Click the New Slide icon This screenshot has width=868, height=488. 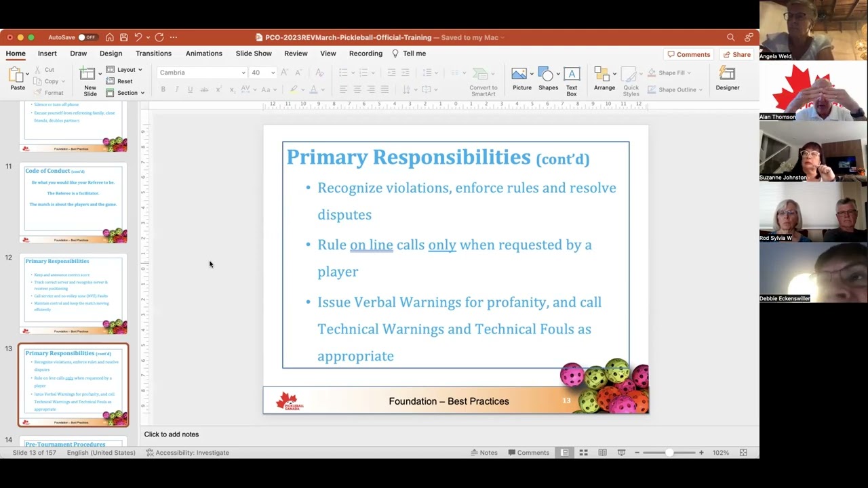point(87,75)
